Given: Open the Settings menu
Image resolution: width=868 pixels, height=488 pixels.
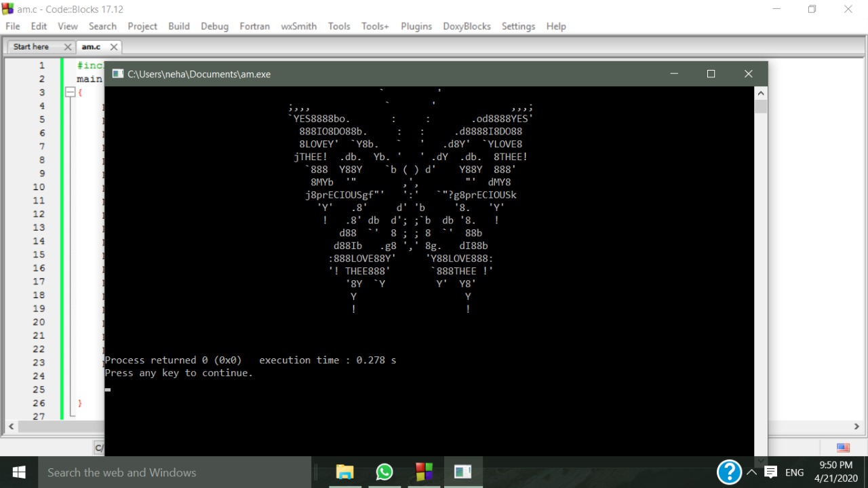Looking at the screenshot, I should (518, 26).
